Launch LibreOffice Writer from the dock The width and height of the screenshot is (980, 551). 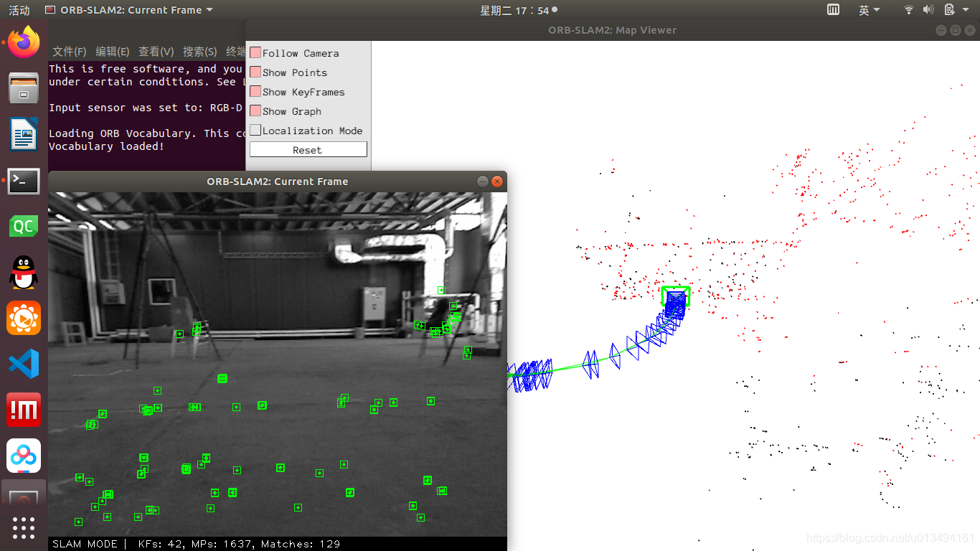click(24, 134)
